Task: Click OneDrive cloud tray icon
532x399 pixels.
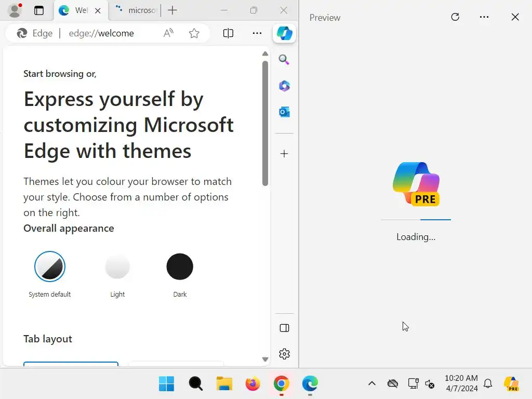Action: point(393,384)
